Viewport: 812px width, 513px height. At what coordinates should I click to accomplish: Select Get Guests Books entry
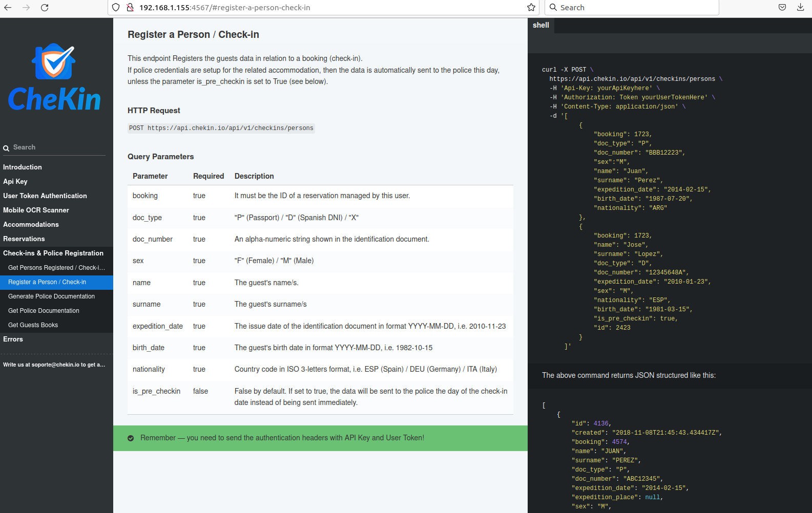(33, 325)
